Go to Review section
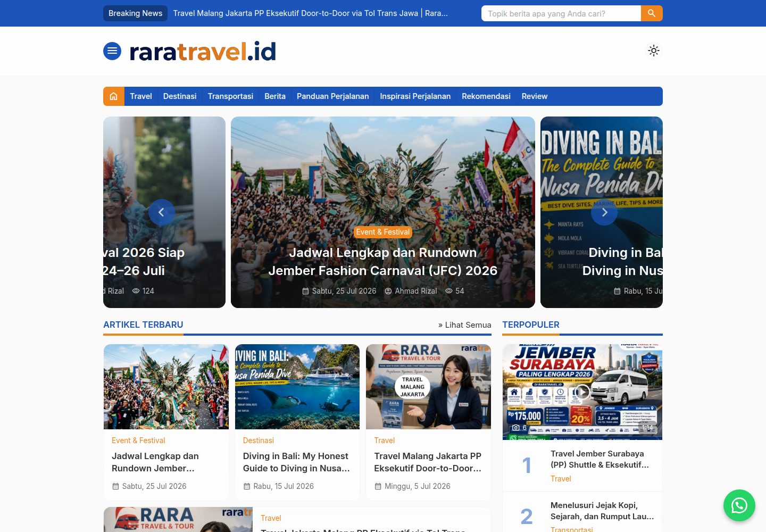 coord(535,96)
